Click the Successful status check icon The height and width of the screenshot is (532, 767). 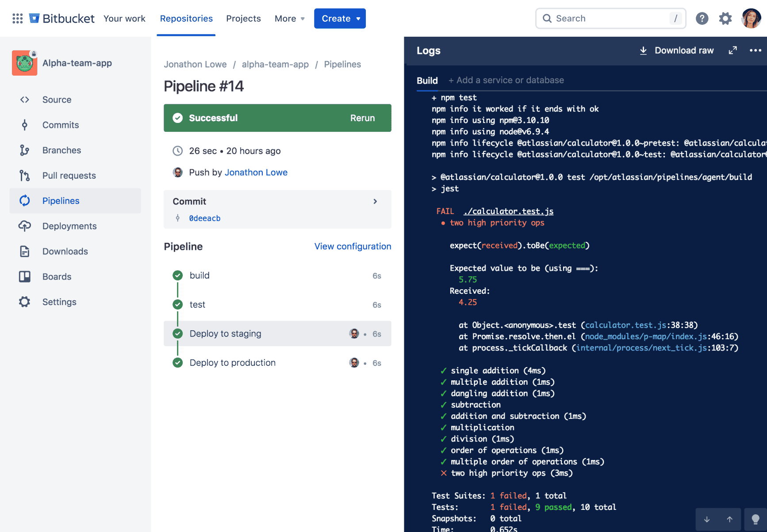coord(178,118)
